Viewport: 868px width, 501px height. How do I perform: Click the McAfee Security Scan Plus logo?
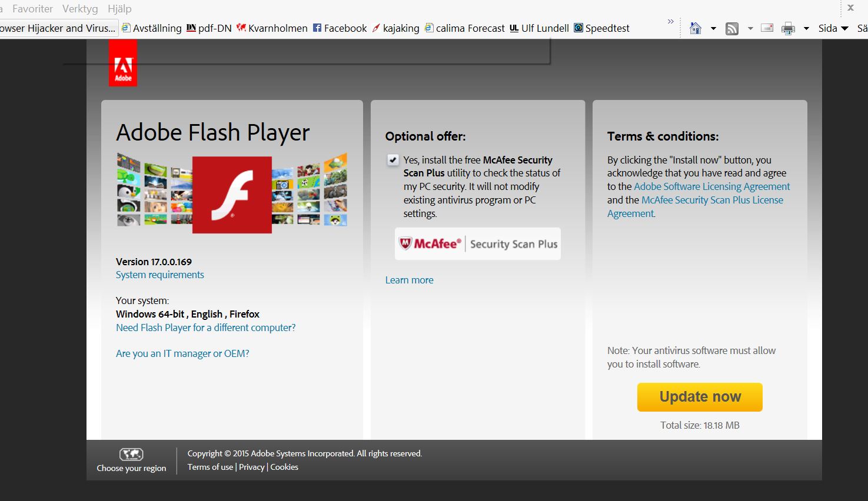(x=477, y=243)
